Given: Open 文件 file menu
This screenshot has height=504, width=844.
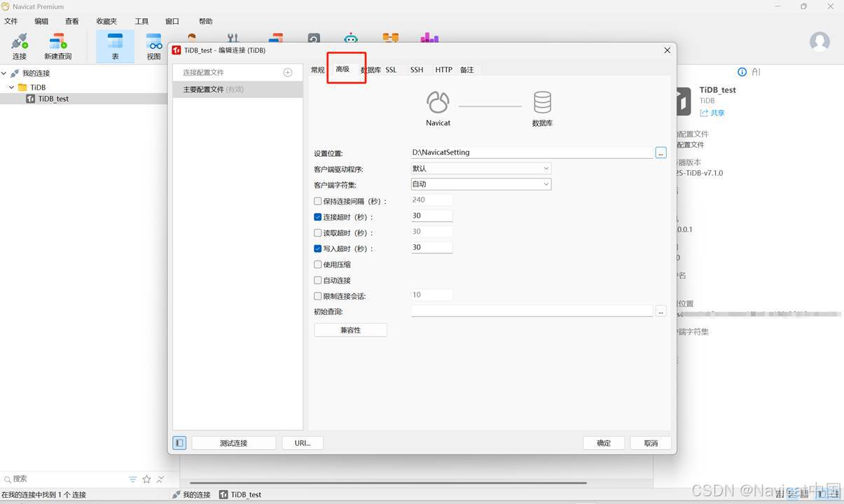Looking at the screenshot, I should 11,22.
